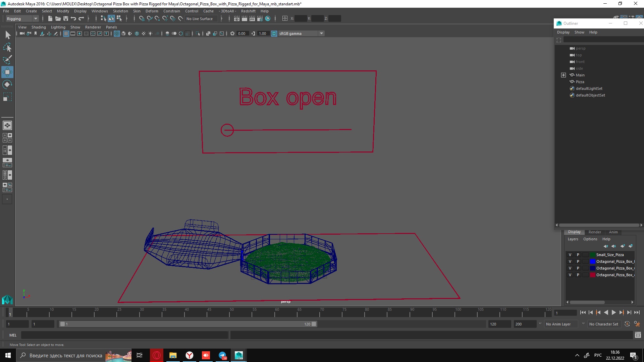Viewport: 644px width, 362px height.
Task: Toggle visibility of Small_Size_Pizza layer
Action: [570, 255]
